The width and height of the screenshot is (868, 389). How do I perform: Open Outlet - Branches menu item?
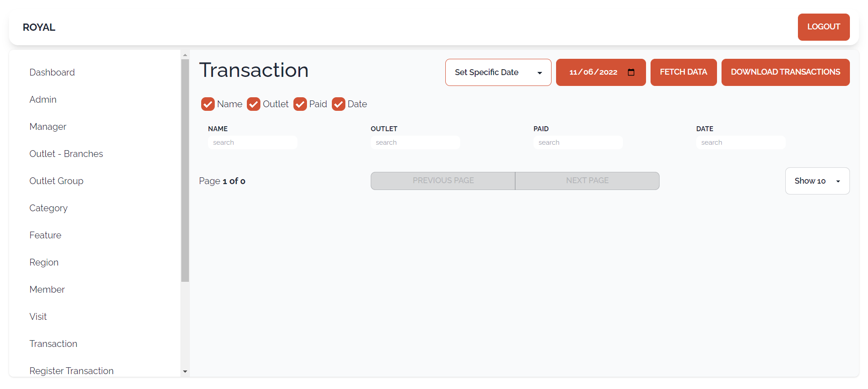coord(66,154)
